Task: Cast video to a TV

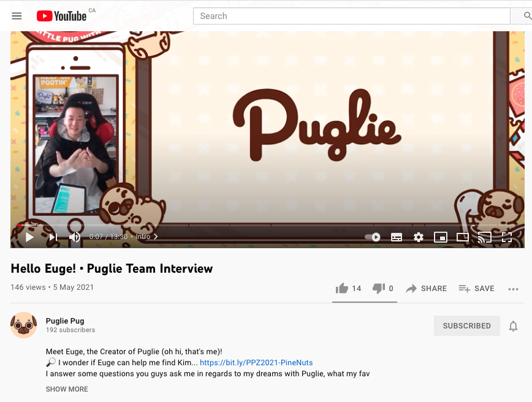Action: 484,237
